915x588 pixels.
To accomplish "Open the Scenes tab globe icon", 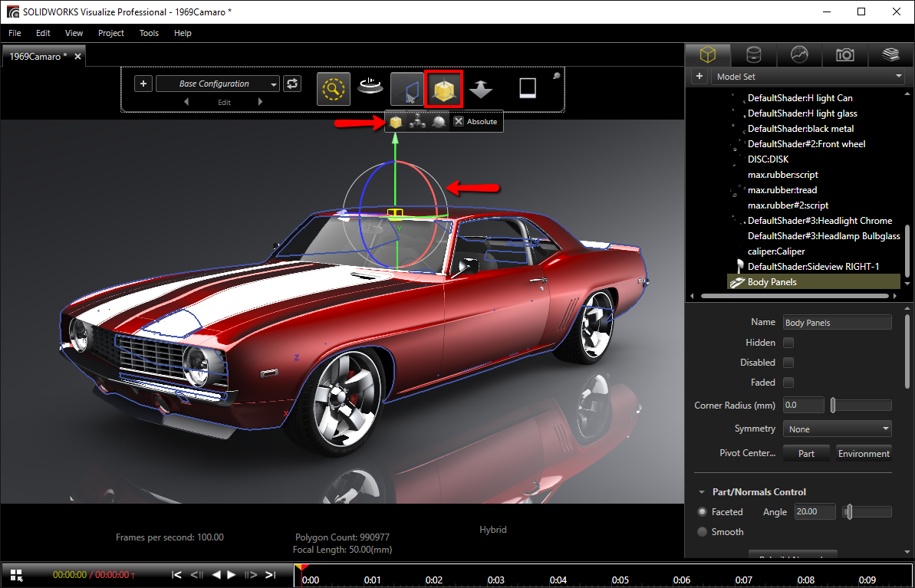I will pyautogui.click(x=799, y=55).
